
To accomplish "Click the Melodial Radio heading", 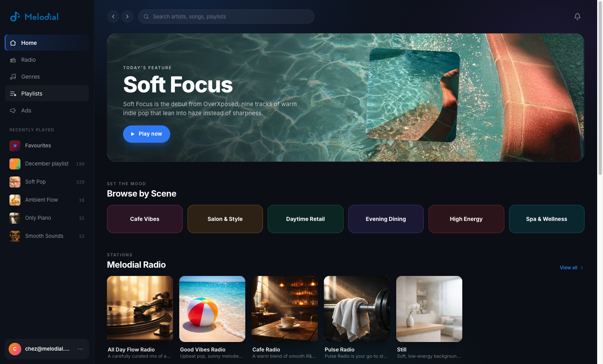I will [136, 265].
